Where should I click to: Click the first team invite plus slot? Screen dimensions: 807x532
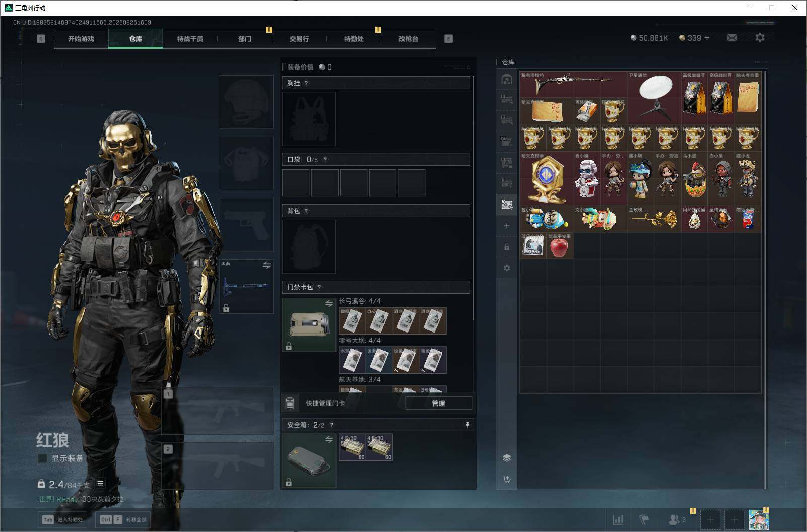click(710, 519)
